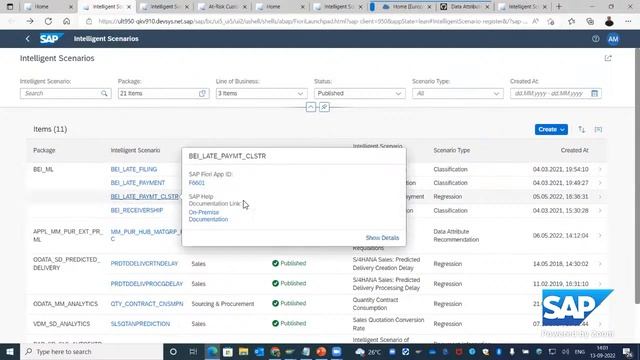The width and height of the screenshot is (640, 360).
Task: Go back using SAP shell back arrow
Action: (x=27, y=39)
